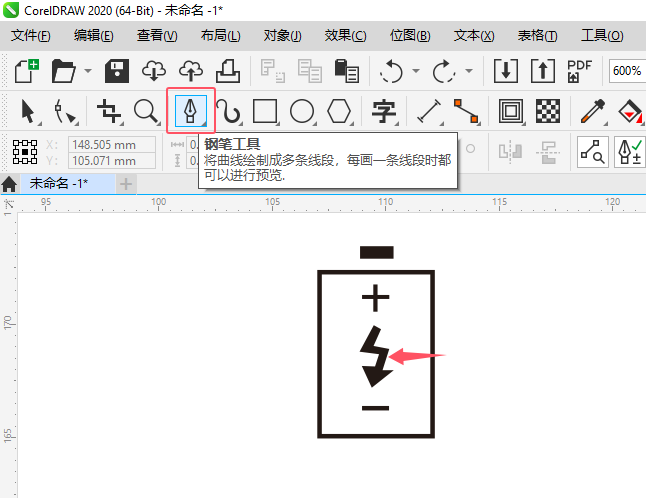
Task: Select the Interactive Fill tool
Action: (630, 111)
